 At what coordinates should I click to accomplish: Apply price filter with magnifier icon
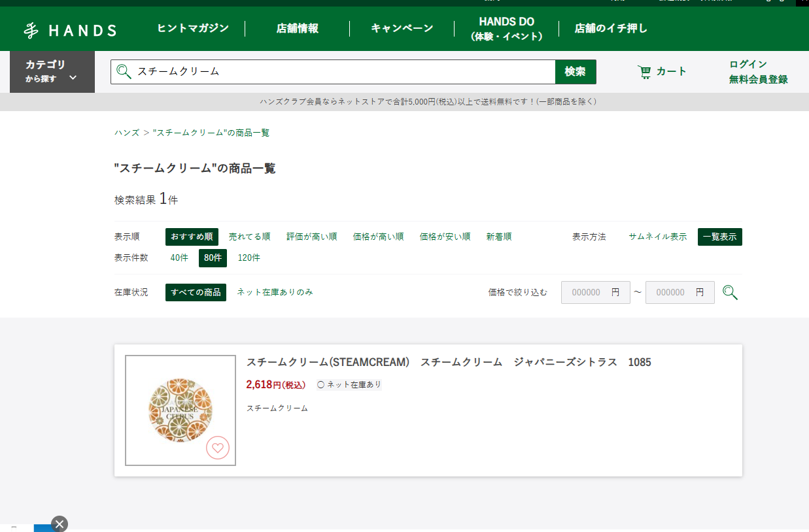(730, 293)
